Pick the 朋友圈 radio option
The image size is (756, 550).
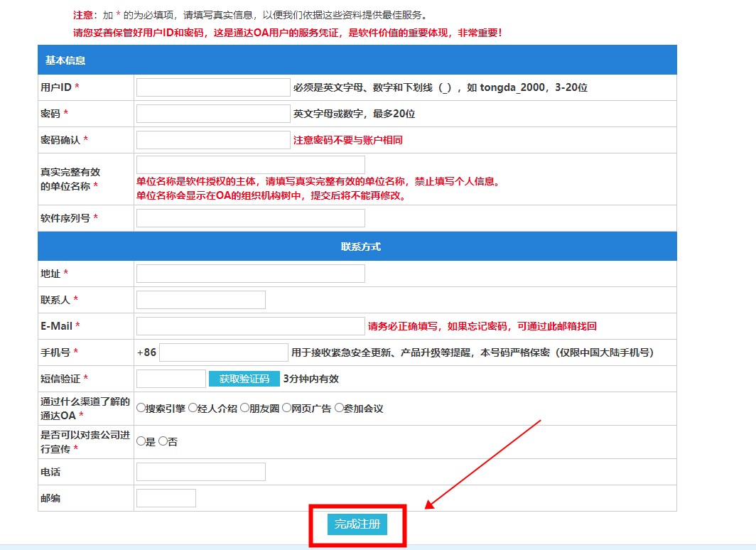tap(244, 408)
